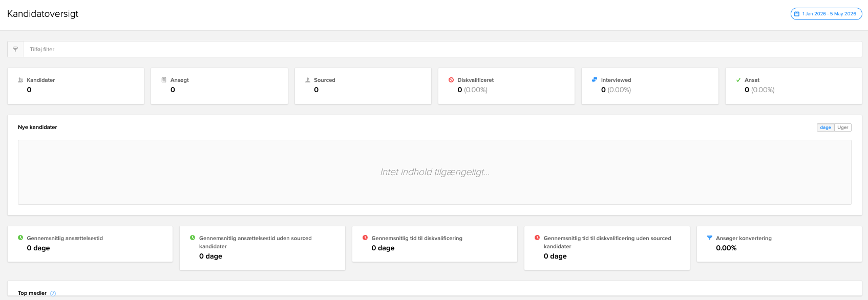Click the red Diskvalificeret icon
The height and width of the screenshot is (300, 868).
click(451, 80)
